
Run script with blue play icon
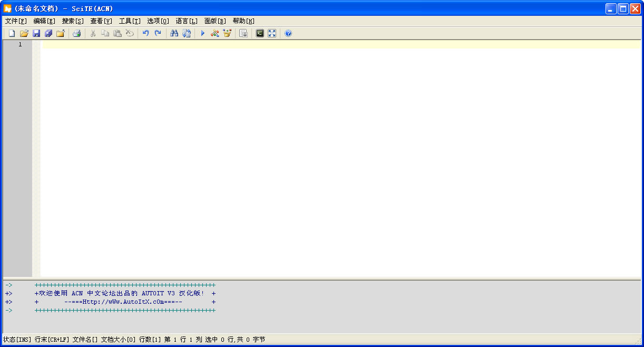(x=202, y=33)
